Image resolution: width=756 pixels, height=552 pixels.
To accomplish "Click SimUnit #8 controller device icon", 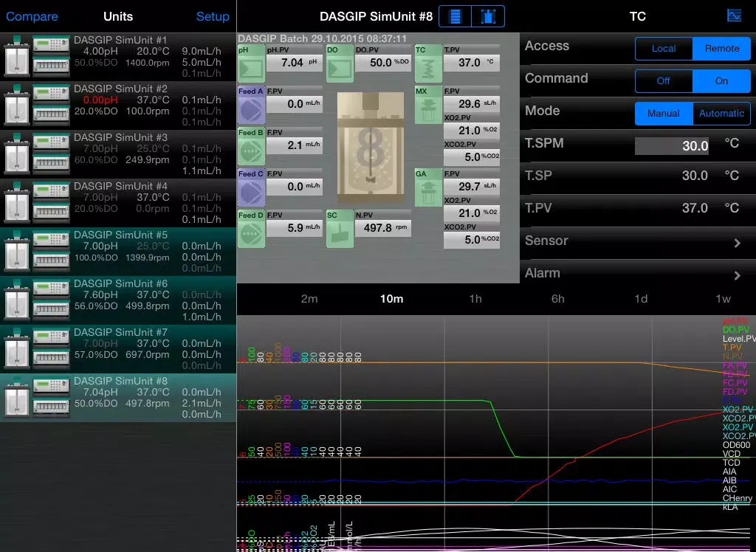I will coord(51,397).
